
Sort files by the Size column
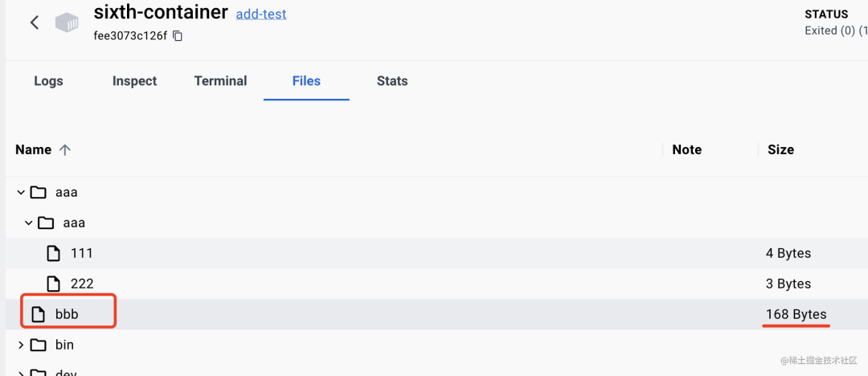(780, 150)
